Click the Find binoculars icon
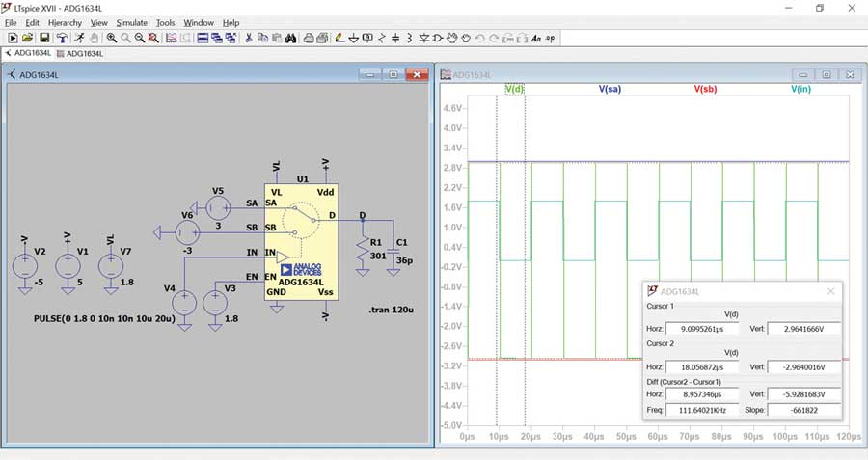This screenshot has height=460, width=868. pyautogui.click(x=290, y=38)
